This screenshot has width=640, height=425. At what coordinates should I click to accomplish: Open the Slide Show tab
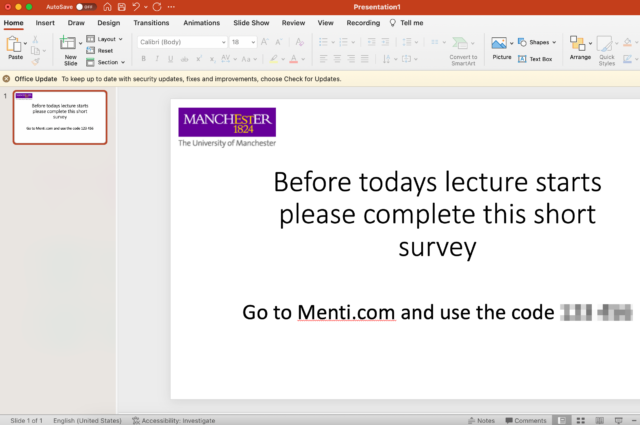pos(251,23)
